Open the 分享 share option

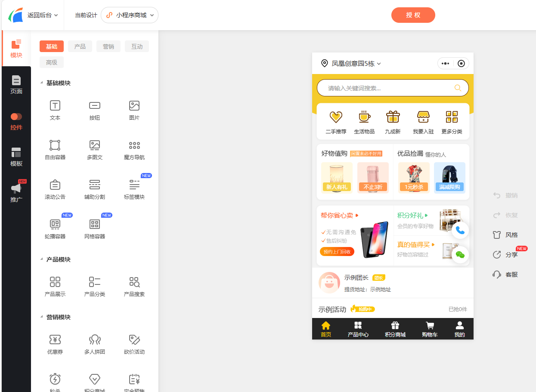click(506, 255)
